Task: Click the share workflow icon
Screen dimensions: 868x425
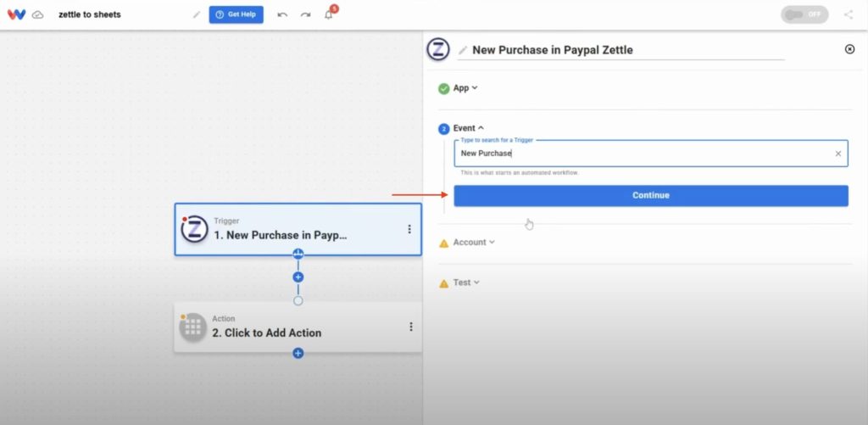Action: (x=849, y=15)
